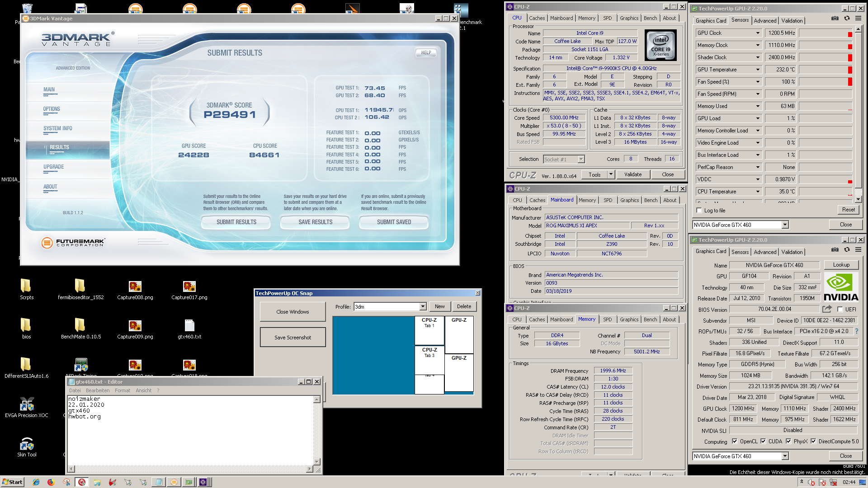The image size is (868, 488).
Task: Open the Socket #1 selection dropdown in CPU-Z
Action: point(581,159)
